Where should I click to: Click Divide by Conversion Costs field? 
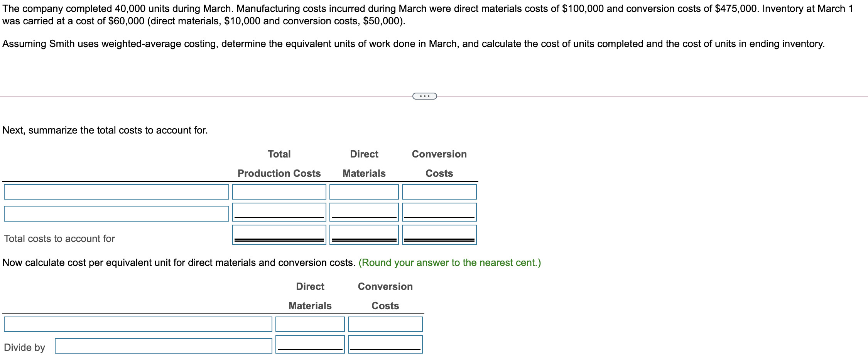click(385, 344)
